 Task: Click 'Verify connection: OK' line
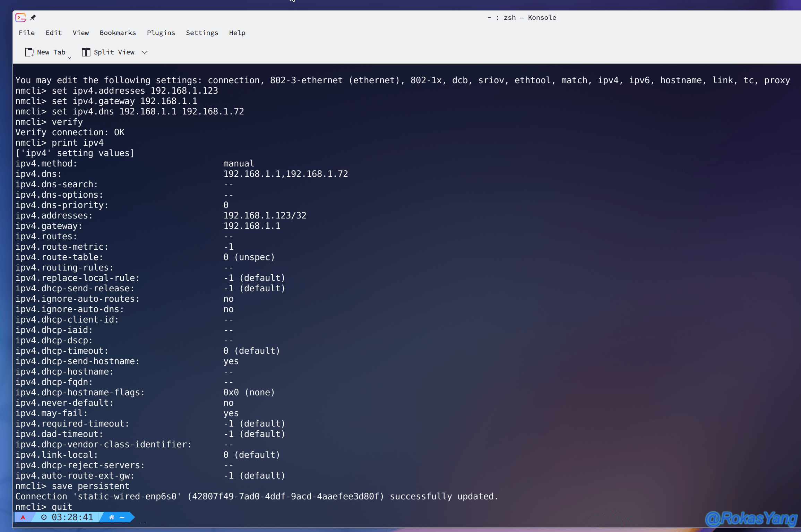(x=70, y=132)
